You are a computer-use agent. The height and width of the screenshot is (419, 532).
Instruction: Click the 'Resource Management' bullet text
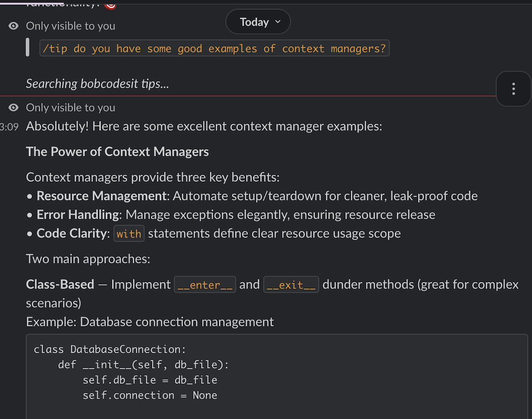(x=102, y=196)
